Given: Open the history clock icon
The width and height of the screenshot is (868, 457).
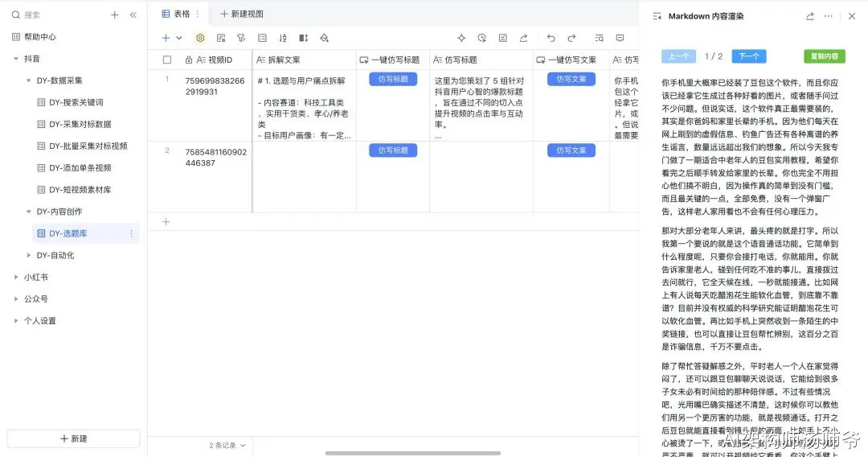Looking at the screenshot, I should [482, 38].
